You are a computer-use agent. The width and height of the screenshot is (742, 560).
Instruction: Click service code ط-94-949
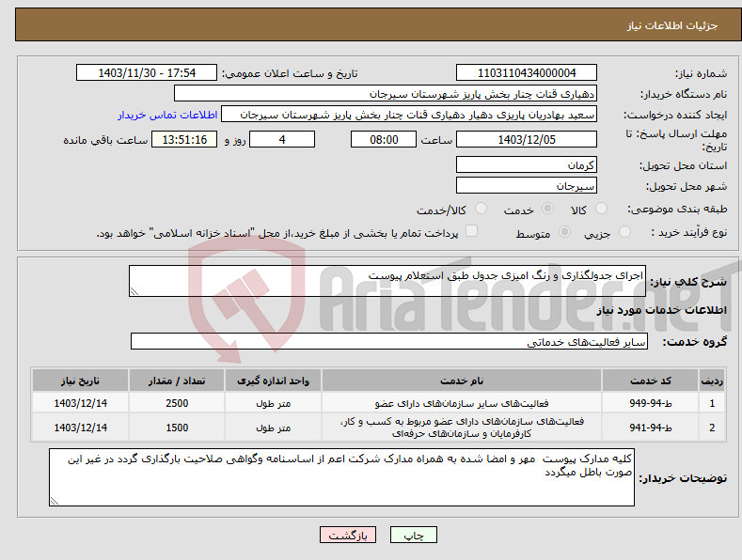point(651,403)
